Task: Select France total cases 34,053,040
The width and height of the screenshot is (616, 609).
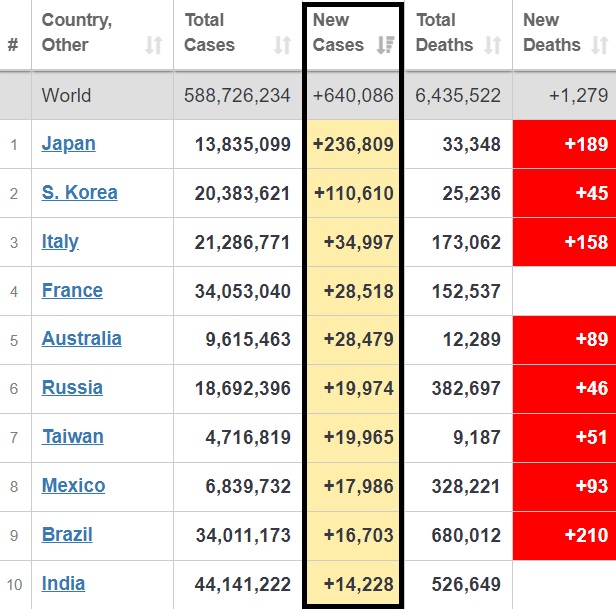Action: (243, 291)
